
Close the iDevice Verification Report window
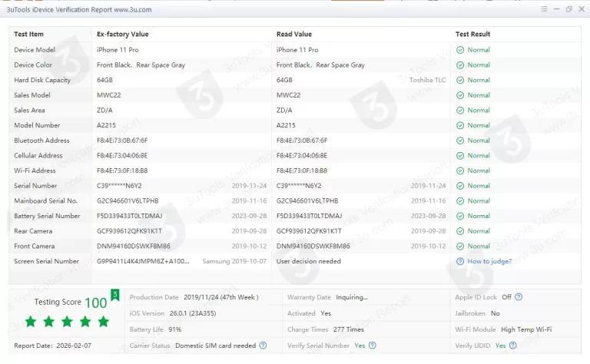[581, 9]
